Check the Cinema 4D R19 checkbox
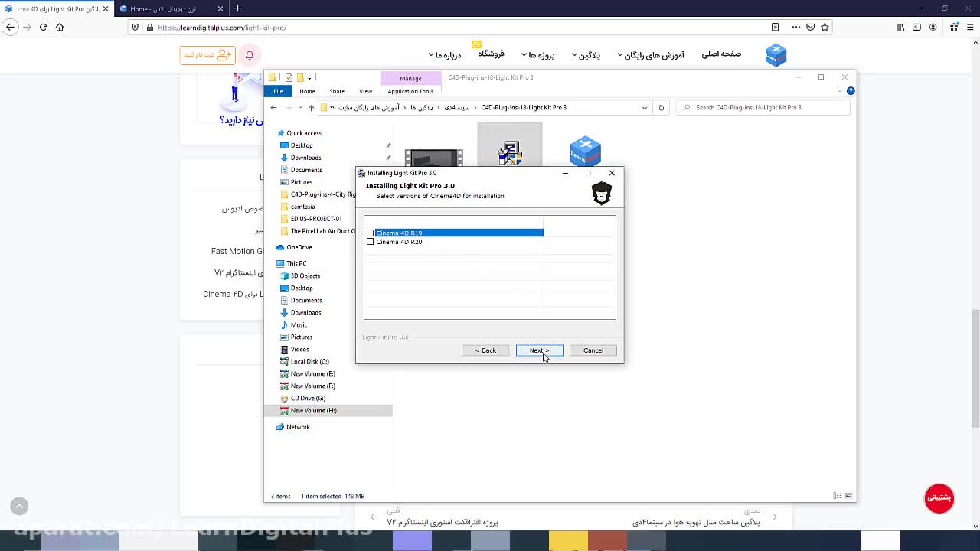This screenshot has width=980, height=551. pos(371,233)
